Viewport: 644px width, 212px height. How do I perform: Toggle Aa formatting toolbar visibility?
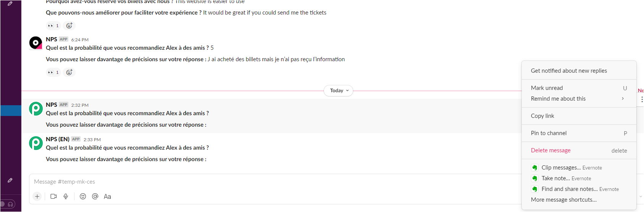pyautogui.click(x=107, y=196)
